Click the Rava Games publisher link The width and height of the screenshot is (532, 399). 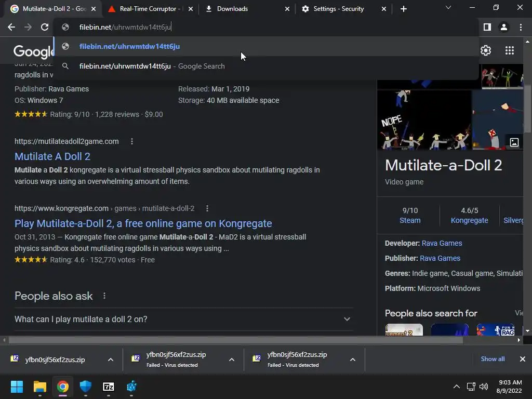pyautogui.click(x=440, y=258)
